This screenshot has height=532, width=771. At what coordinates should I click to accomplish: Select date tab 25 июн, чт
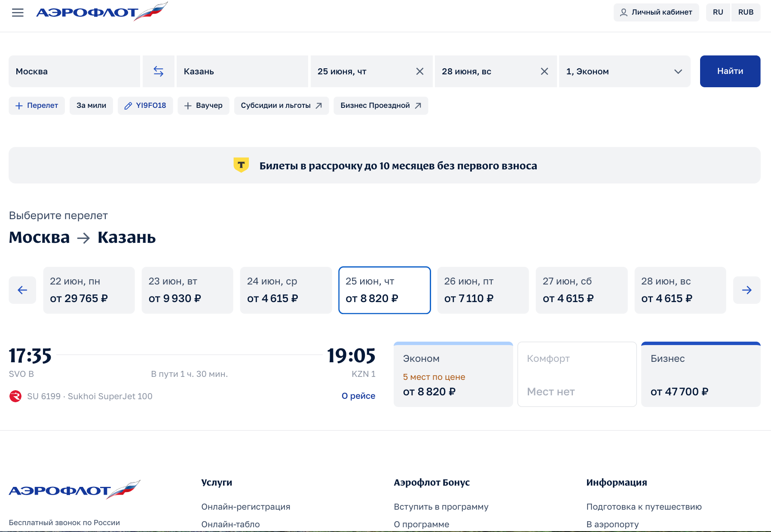tap(385, 290)
